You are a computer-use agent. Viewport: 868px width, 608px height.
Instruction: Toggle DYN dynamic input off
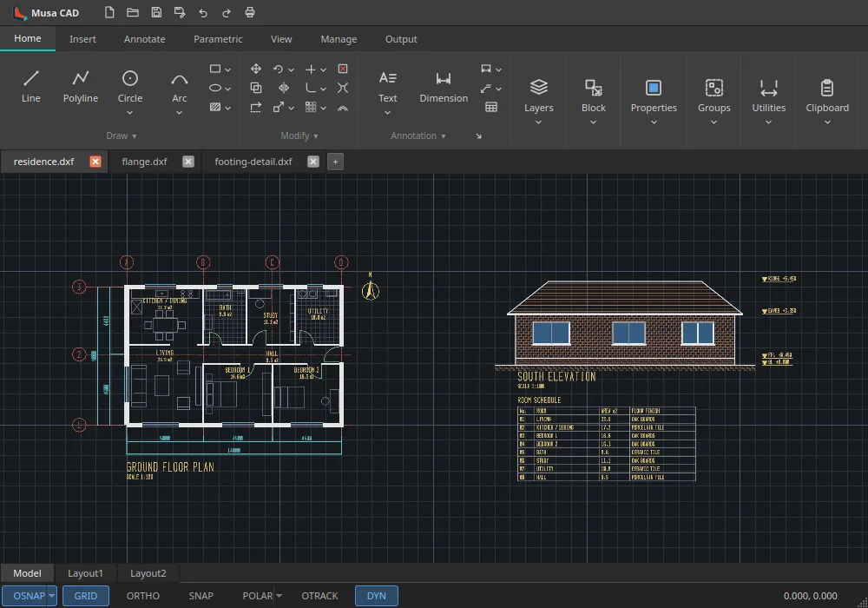click(x=377, y=596)
